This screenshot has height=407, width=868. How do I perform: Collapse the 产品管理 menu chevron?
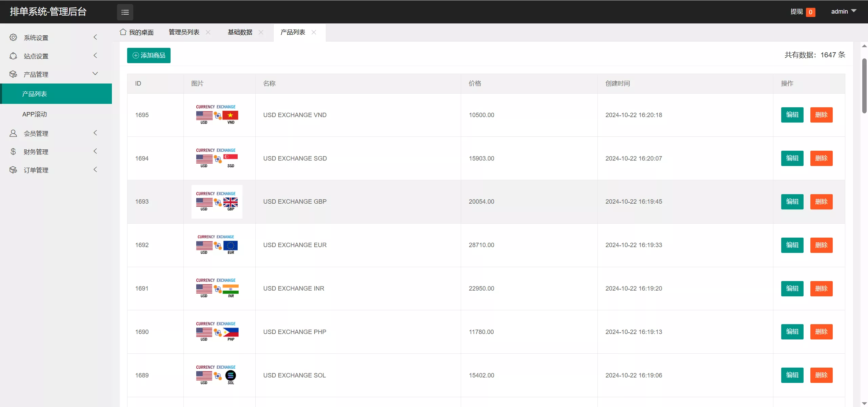pyautogui.click(x=95, y=74)
